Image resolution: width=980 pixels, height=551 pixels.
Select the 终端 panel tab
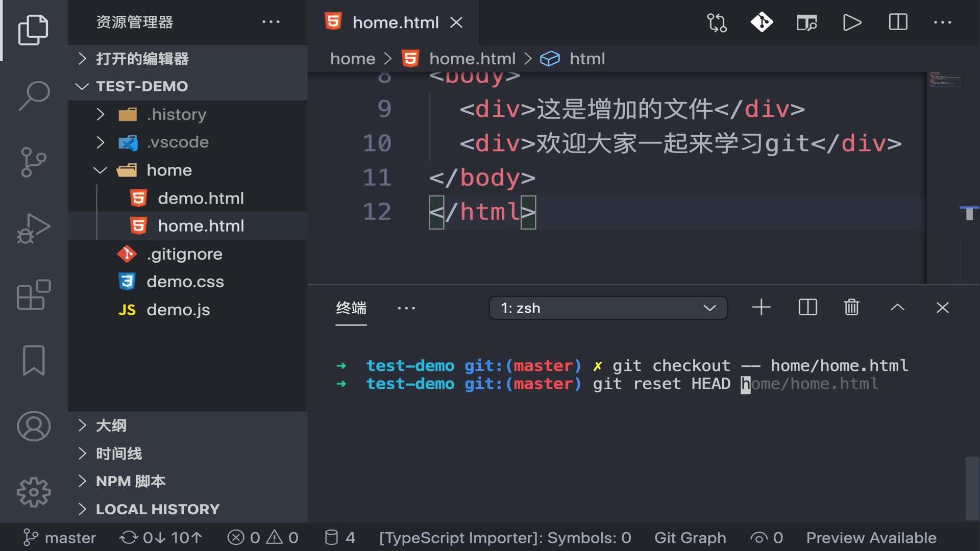[351, 308]
